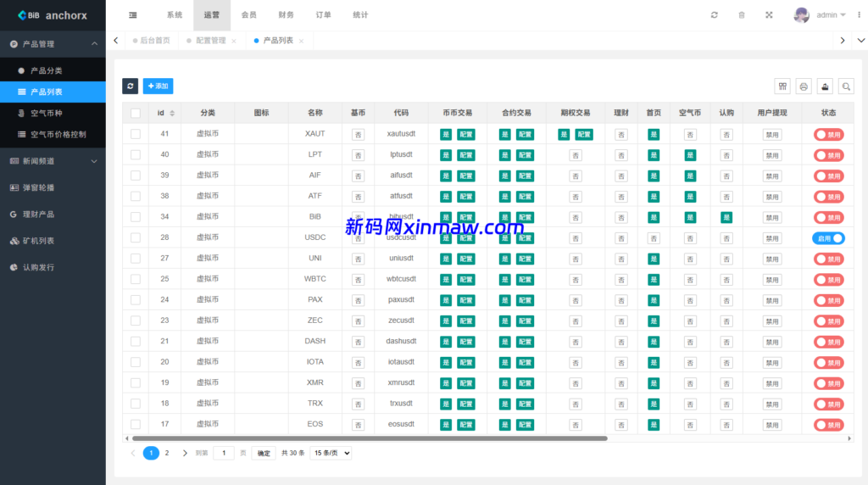Open table search magnifier icon

click(x=846, y=86)
